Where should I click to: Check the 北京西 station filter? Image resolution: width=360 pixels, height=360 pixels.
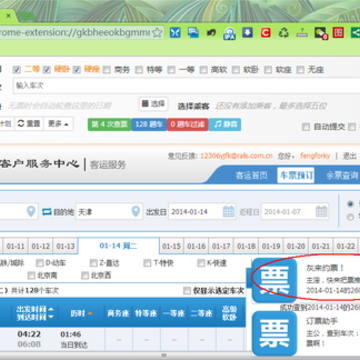click(x=85, y=275)
